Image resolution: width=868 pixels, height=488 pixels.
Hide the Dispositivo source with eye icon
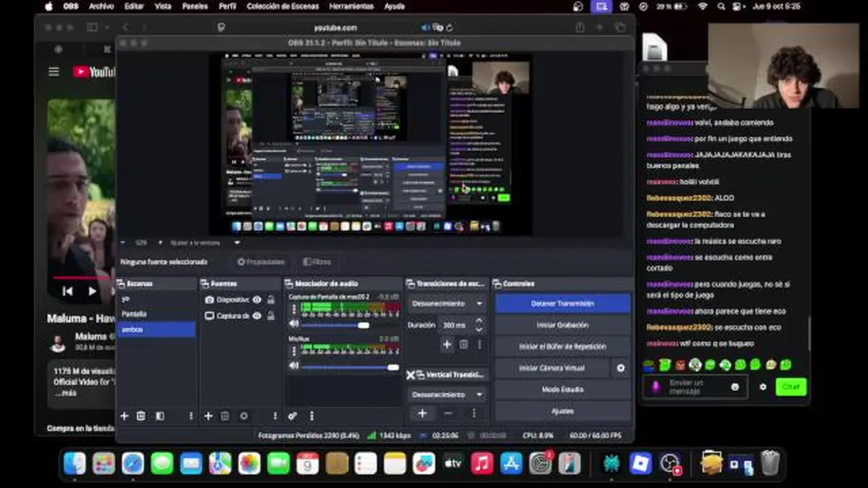257,300
